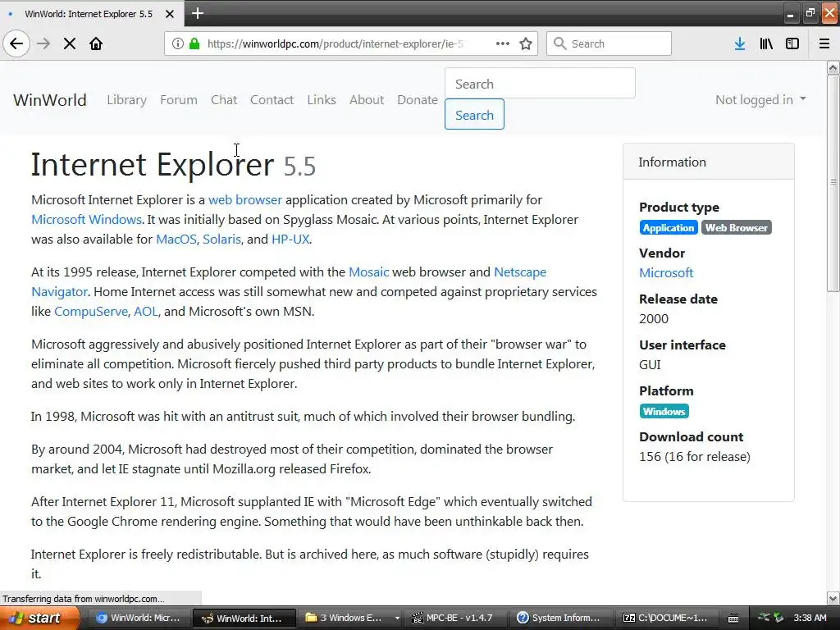This screenshot has width=840, height=630.
Task: Follow the web browser link
Action: coord(244,200)
